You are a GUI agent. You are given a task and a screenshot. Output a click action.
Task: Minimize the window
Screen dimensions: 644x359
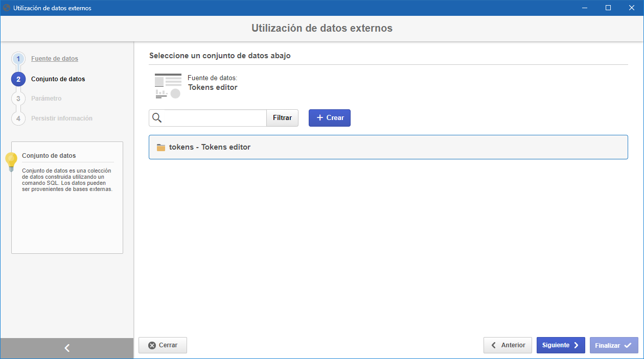(x=585, y=8)
